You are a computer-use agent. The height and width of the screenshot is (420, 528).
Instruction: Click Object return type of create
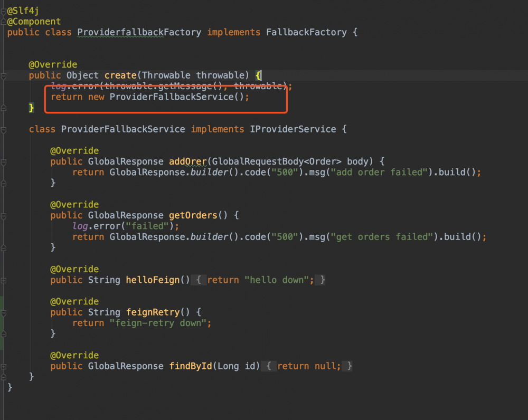click(82, 75)
